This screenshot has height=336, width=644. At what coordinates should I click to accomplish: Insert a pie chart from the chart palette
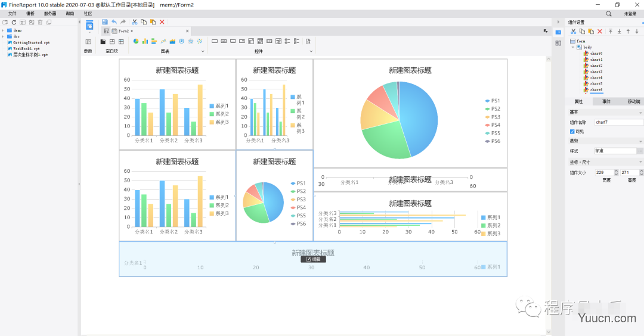(136, 41)
